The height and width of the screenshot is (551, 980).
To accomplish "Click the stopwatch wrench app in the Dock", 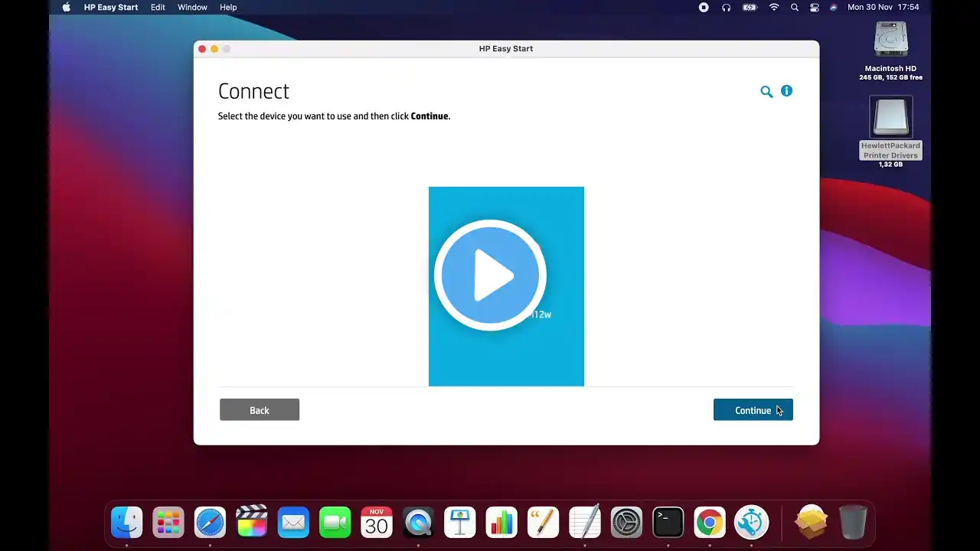I will (751, 523).
